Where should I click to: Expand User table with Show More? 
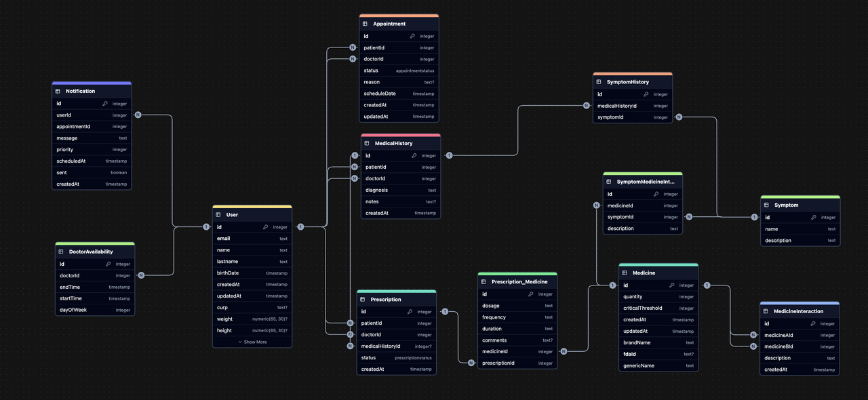252,342
